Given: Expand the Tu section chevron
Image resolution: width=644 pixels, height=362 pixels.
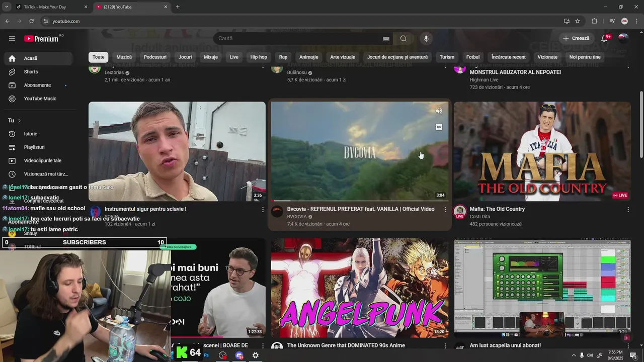Looking at the screenshot, I should tap(19, 121).
